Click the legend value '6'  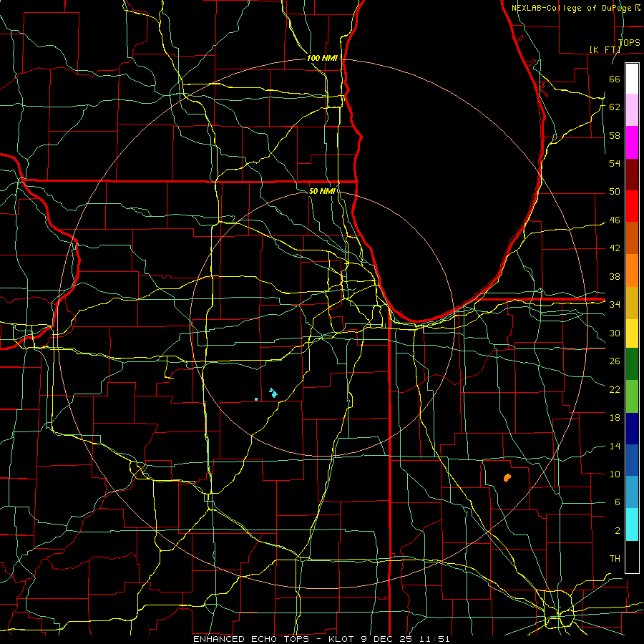[617, 502]
